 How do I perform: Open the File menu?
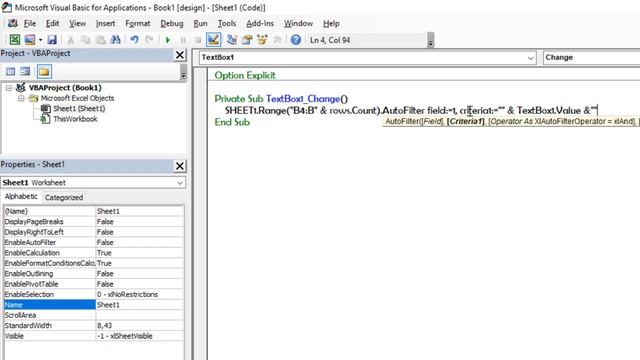coord(30,24)
